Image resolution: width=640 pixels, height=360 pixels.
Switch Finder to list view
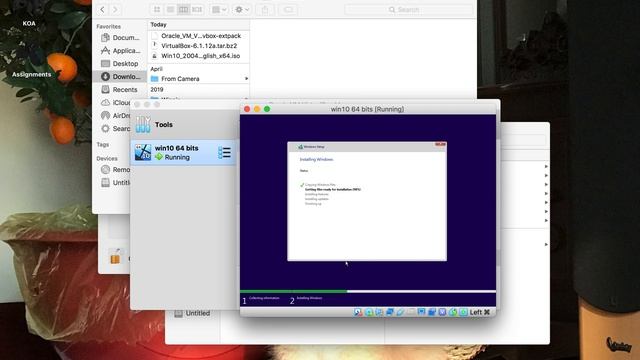point(170,9)
